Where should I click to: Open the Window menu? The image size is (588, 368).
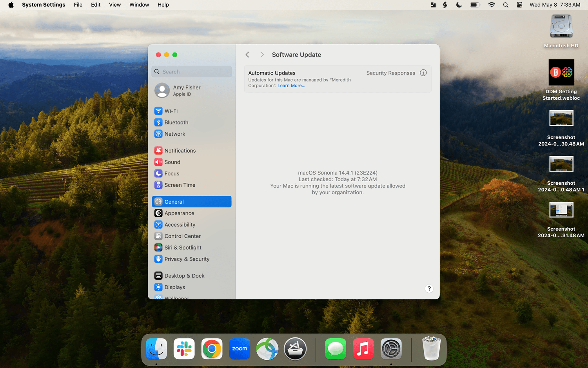point(139,5)
